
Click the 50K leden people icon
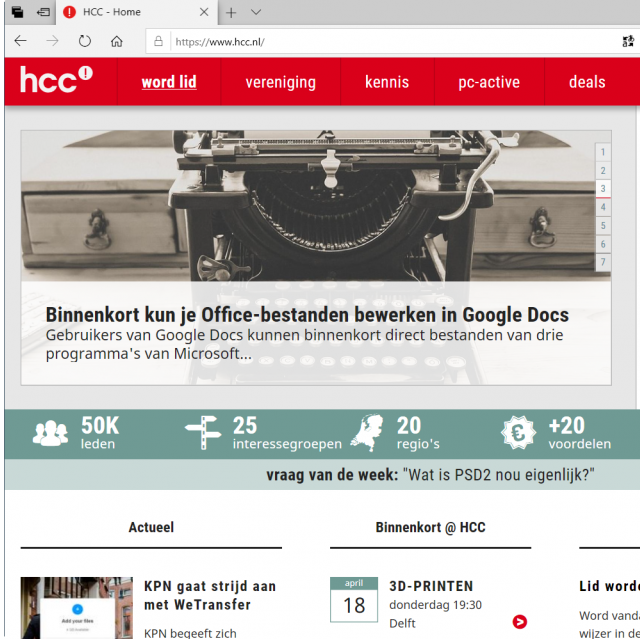(x=50, y=433)
